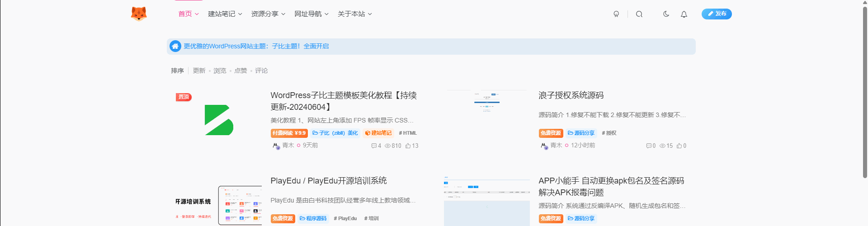Click 青木 avatar on the WordPress post
Screen dimensions: 868x226
[x=275, y=146]
